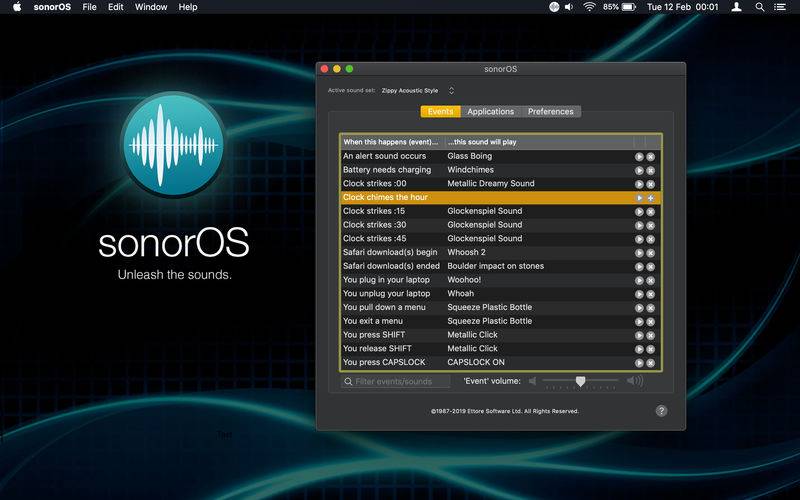Remove sound from Safari download(s) begin
This screenshot has height=500, width=800.
click(651, 253)
